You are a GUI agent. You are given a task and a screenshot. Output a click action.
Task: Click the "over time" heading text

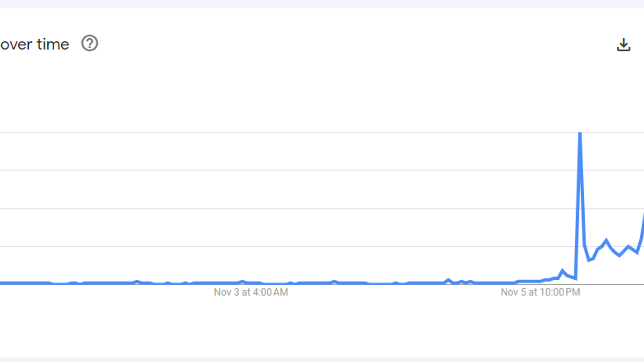35,44
